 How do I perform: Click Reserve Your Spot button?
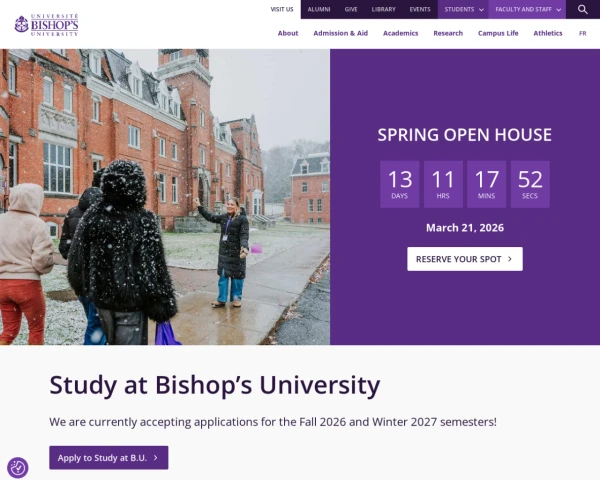pos(465,259)
